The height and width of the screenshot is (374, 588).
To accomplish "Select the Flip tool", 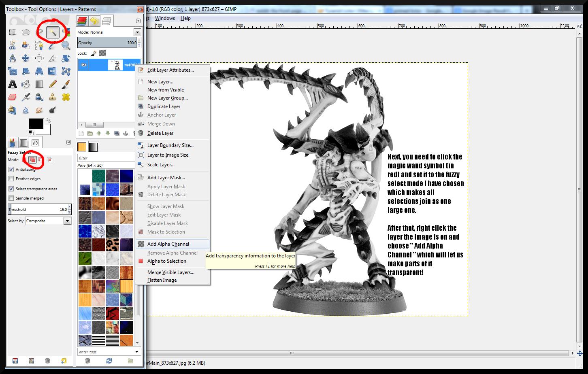I will (53, 71).
